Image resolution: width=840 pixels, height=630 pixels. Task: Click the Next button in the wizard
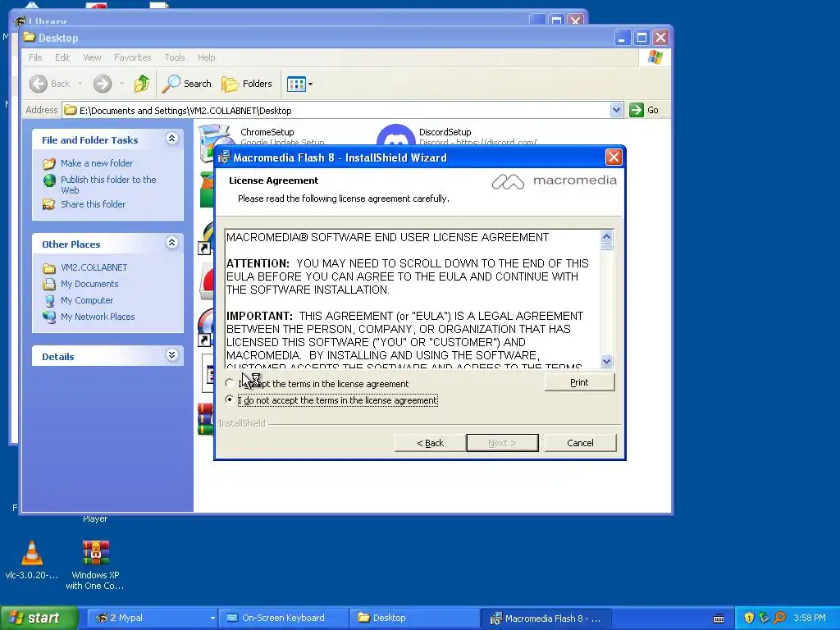pos(502,443)
